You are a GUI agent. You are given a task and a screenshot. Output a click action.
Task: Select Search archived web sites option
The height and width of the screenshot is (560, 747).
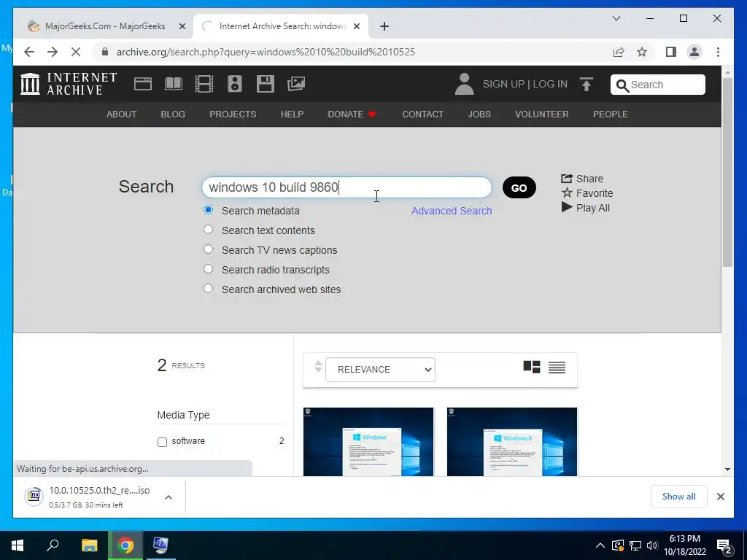(x=208, y=288)
